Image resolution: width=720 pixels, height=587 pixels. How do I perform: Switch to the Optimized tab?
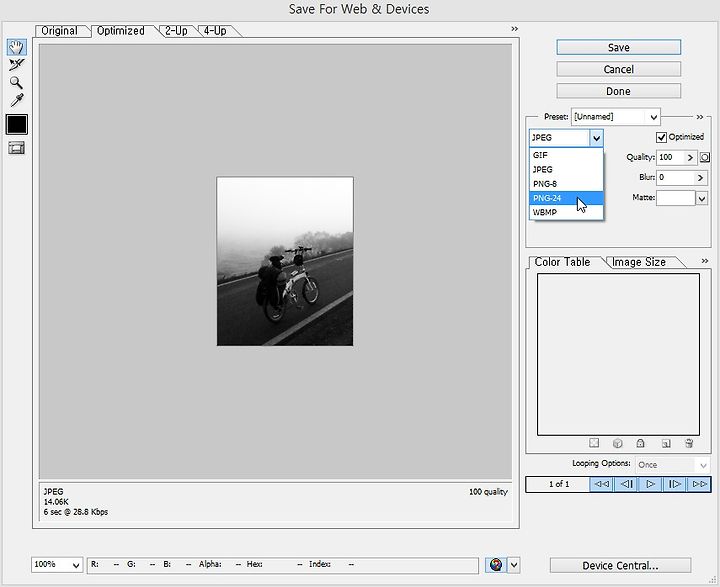(121, 31)
